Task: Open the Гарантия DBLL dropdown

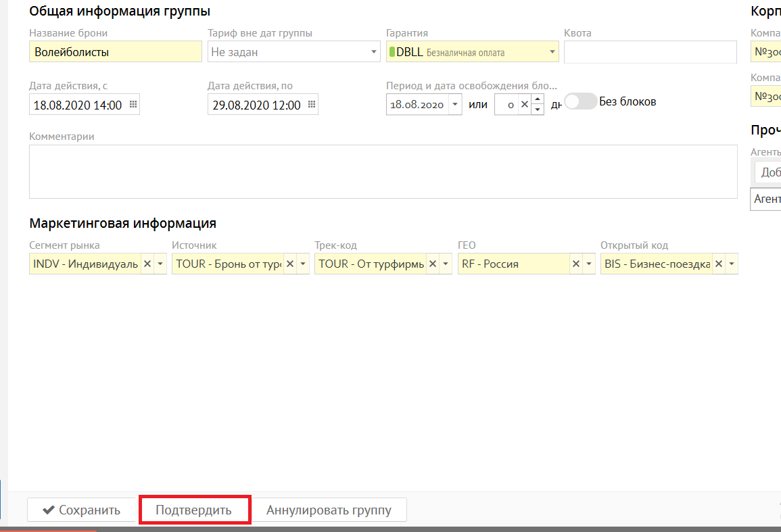Action: click(552, 52)
